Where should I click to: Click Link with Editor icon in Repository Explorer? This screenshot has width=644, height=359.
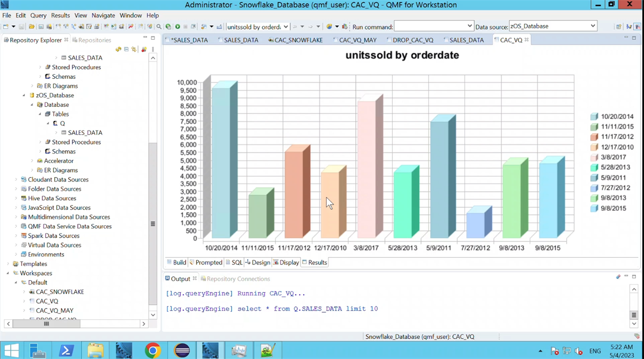coord(134,49)
